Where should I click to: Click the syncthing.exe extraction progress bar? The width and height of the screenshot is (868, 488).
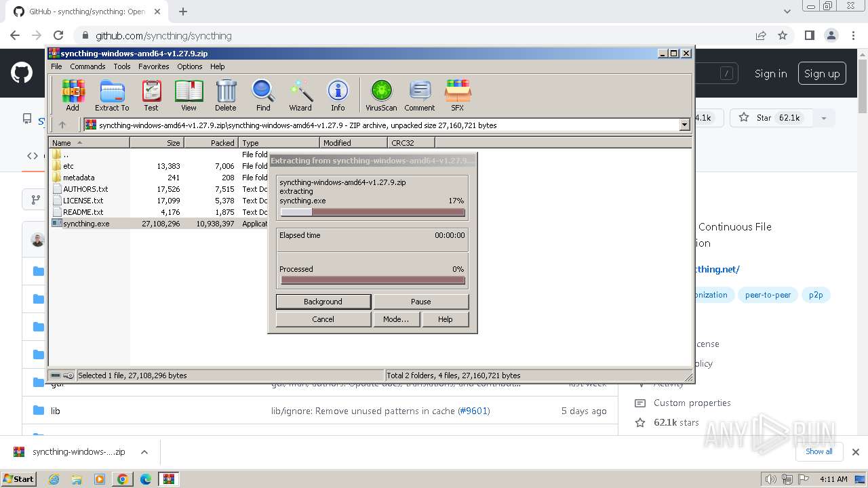click(x=373, y=212)
